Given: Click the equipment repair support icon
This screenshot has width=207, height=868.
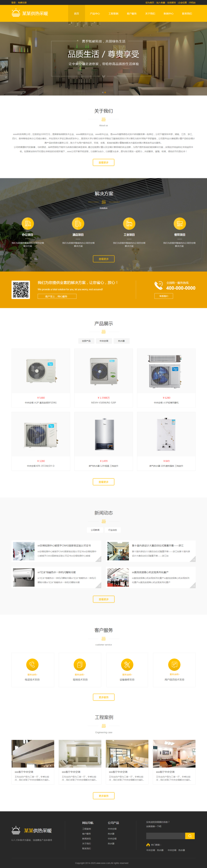Looking at the screenshot, I should 127,665.
